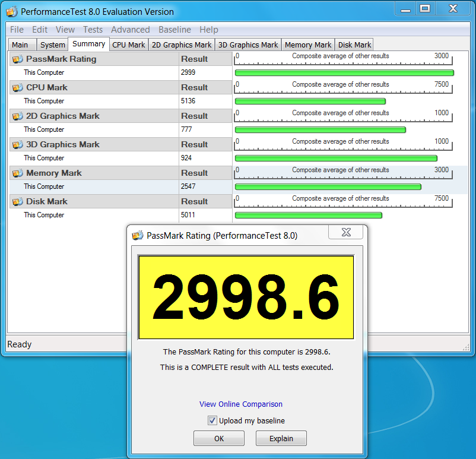The image size is (476, 459).
Task: Open the View menu
Action: coord(65,30)
